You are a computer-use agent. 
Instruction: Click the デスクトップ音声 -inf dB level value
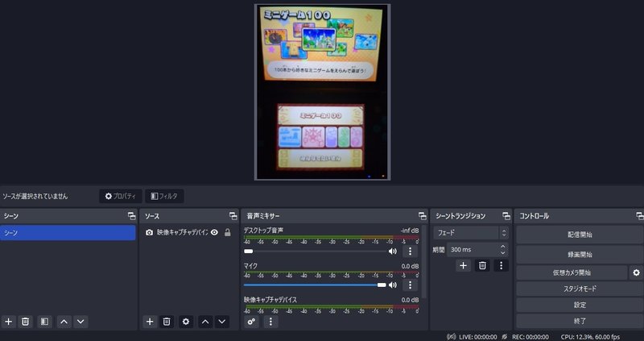[410, 231]
